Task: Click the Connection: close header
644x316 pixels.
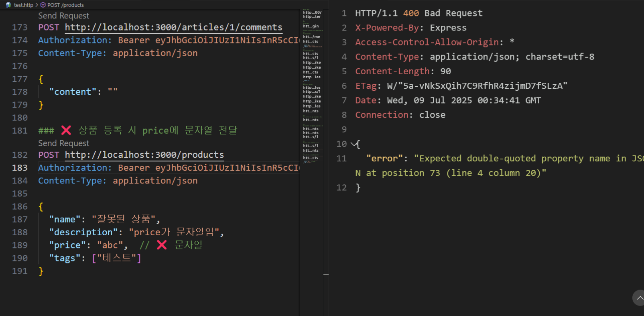Action: [x=400, y=115]
